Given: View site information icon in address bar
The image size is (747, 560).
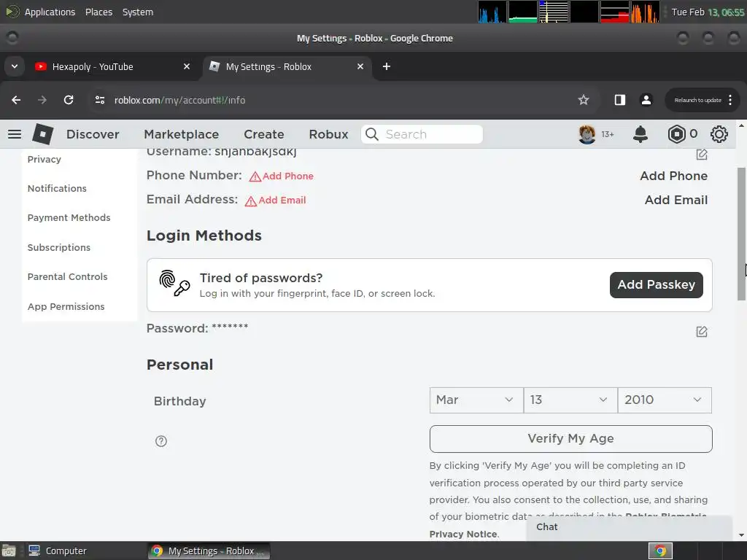Looking at the screenshot, I should [99, 100].
